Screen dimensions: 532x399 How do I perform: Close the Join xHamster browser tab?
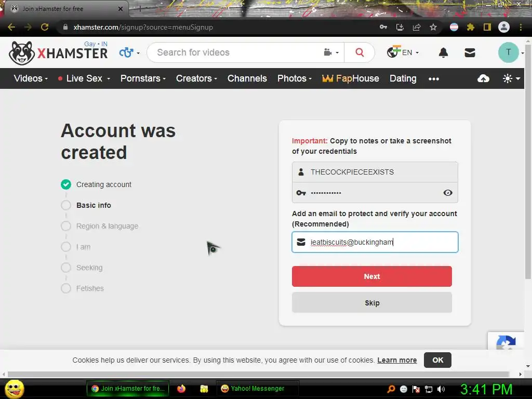click(x=121, y=9)
